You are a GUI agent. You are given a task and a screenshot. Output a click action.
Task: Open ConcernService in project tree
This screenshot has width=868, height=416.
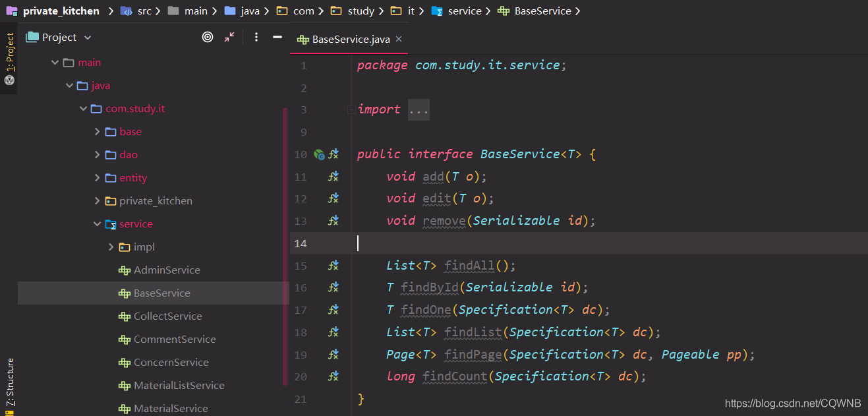[171, 363]
